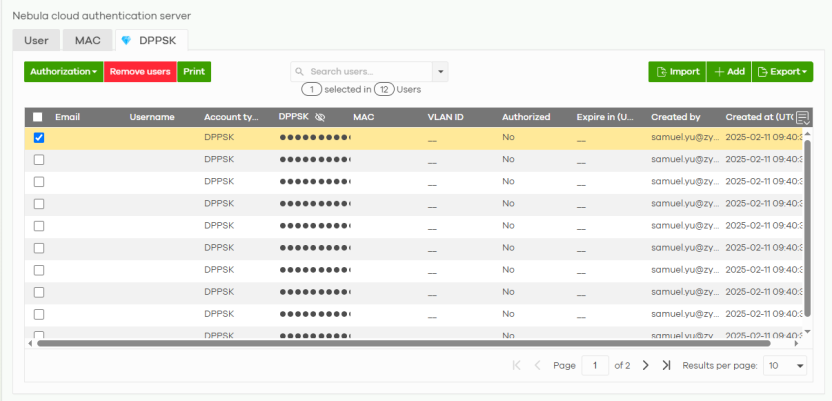
Task: Toggle DPPSK password visibility eye icon
Action: (319, 117)
